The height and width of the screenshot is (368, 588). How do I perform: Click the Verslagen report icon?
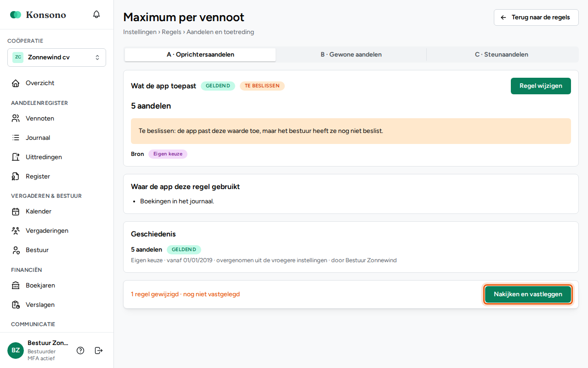16,305
